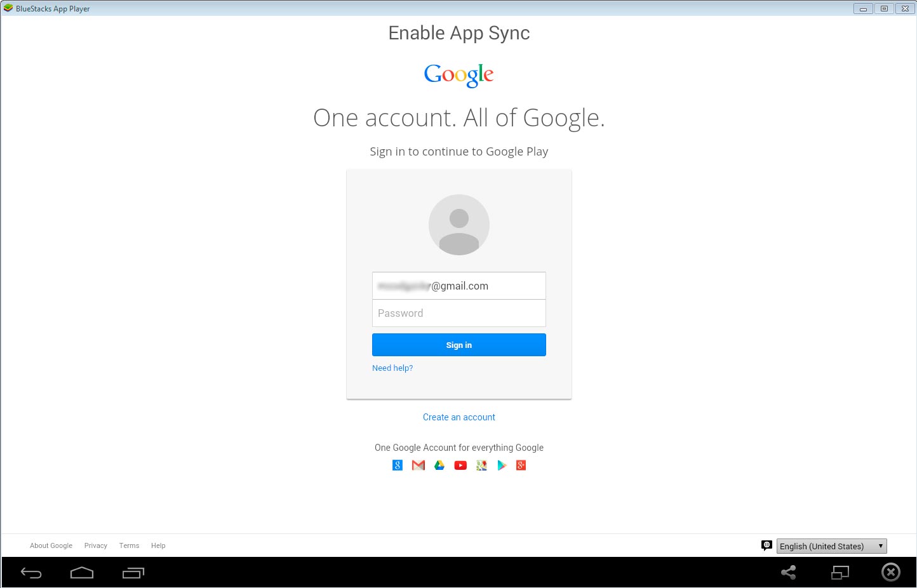
Task: Open the Need help? link
Action: [x=392, y=368]
